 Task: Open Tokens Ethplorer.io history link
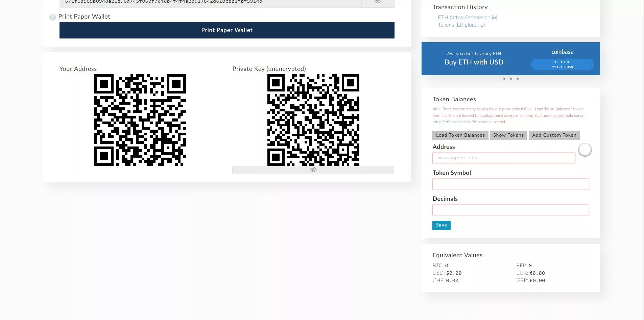461,25
